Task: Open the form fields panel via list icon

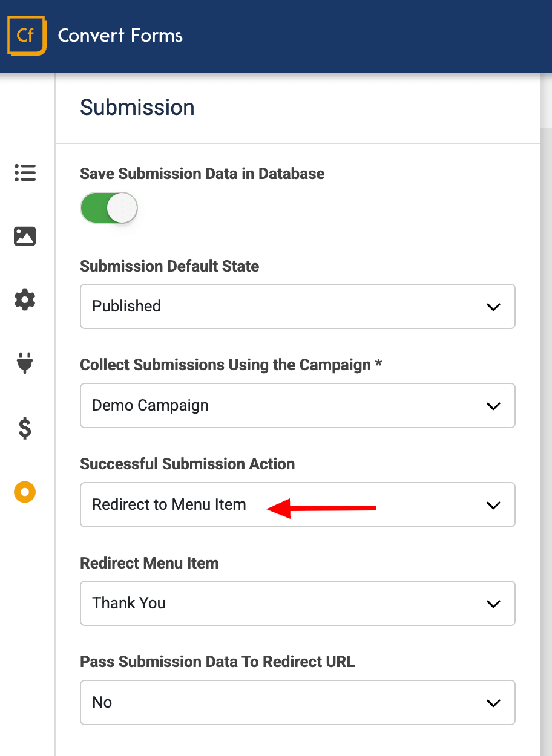Action: 24,173
